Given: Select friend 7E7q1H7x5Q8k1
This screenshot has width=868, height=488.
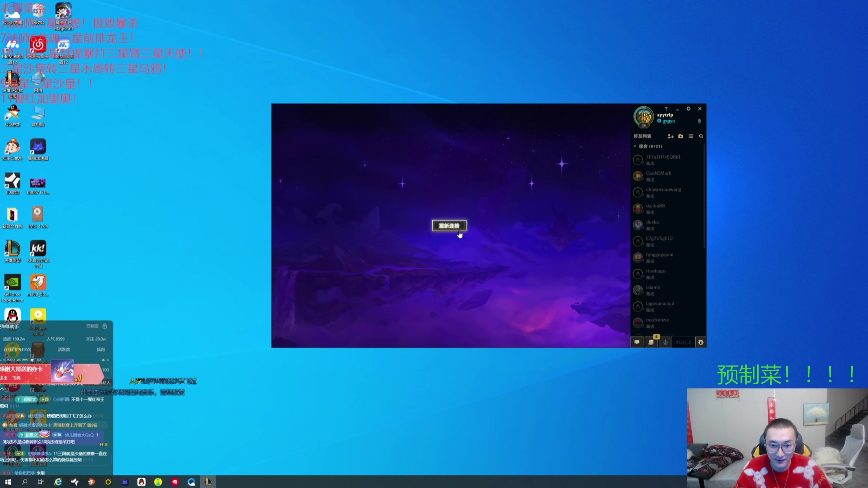Looking at the screenshot, I should point(667,160).
